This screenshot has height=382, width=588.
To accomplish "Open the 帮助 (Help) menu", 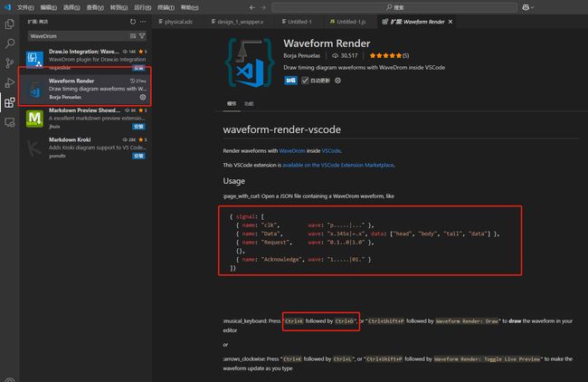I will pyautogui.click(x=190, y=7).
